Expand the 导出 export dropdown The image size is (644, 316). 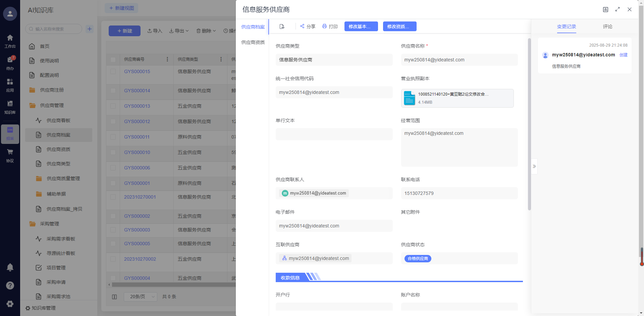point(179,31)
